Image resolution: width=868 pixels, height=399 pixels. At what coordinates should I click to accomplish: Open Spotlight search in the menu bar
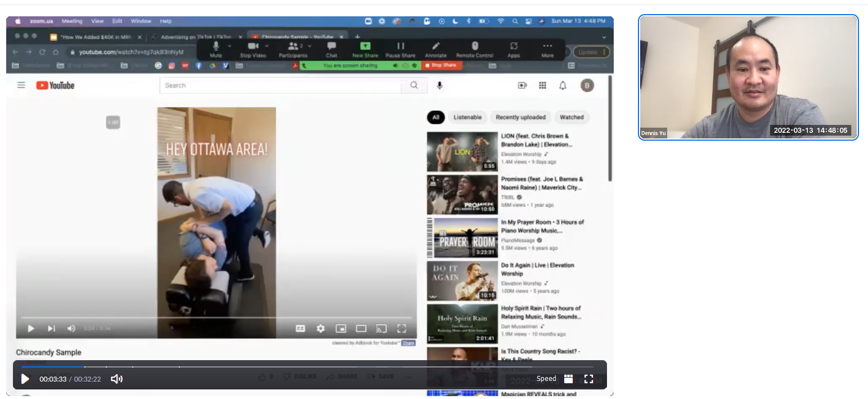pyautogui.click(x=515, y=21)
